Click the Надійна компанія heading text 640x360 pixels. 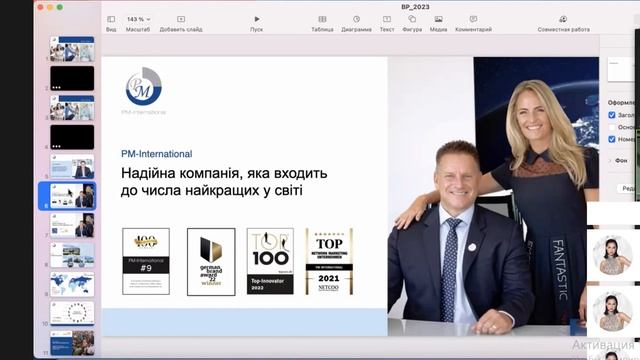pos(224,182)
